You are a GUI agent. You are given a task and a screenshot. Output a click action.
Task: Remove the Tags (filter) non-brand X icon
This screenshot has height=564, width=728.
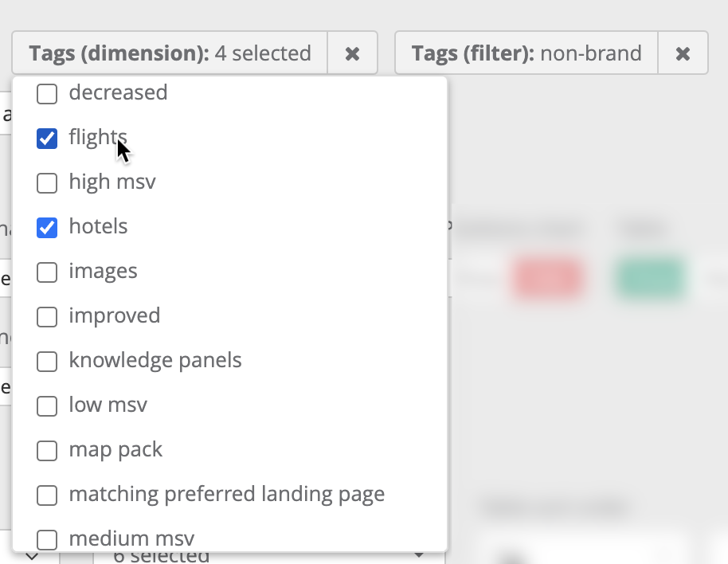coord(683,53)
